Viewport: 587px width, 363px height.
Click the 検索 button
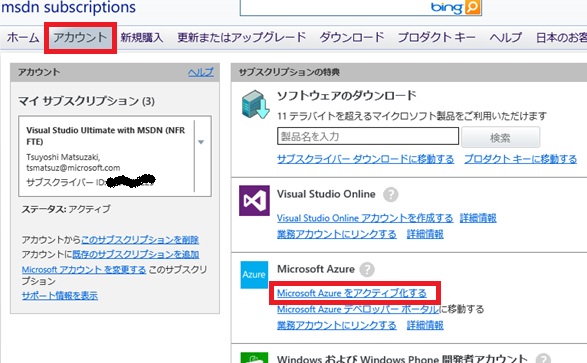click(x=501, y=137)
